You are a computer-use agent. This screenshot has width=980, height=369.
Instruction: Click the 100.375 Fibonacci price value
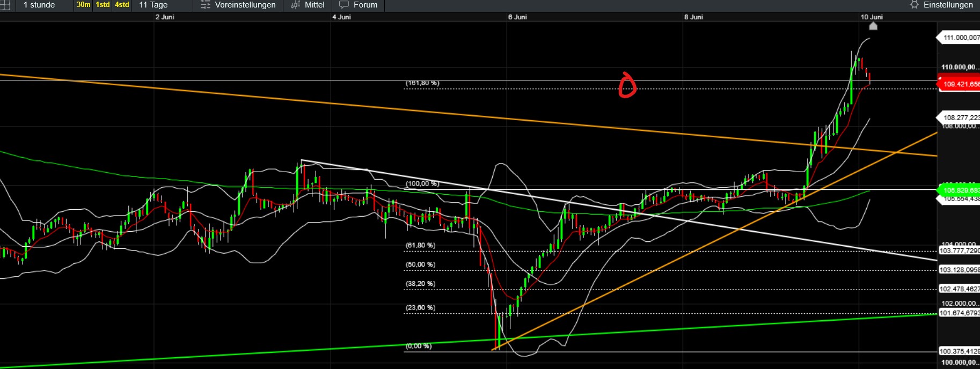click(x=959, y=351)
